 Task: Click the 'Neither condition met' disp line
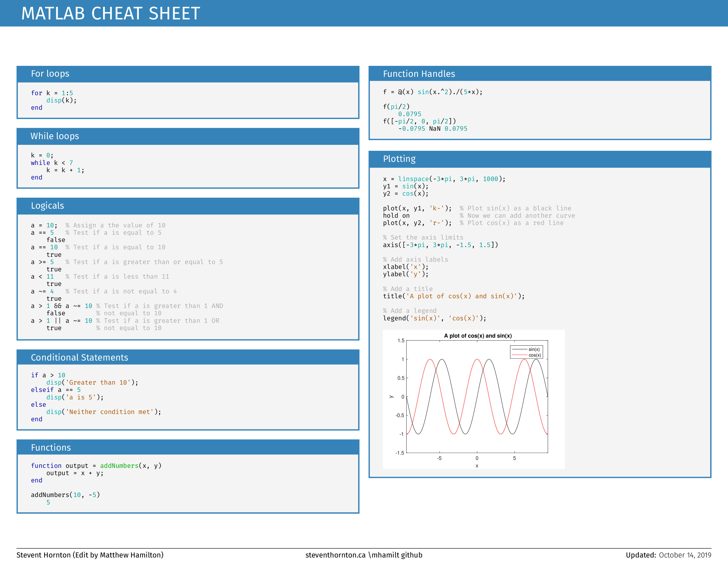click(x=104, y=412)
